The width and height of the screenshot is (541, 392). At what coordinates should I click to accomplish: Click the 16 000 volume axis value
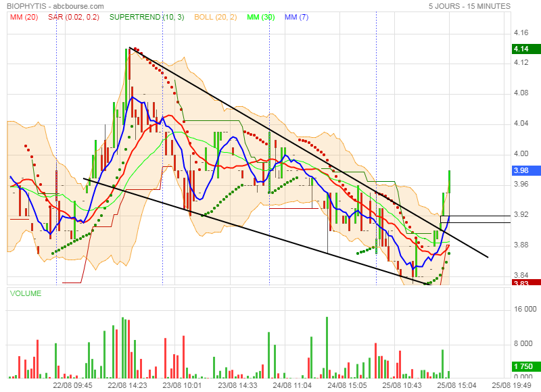(525, 309)
